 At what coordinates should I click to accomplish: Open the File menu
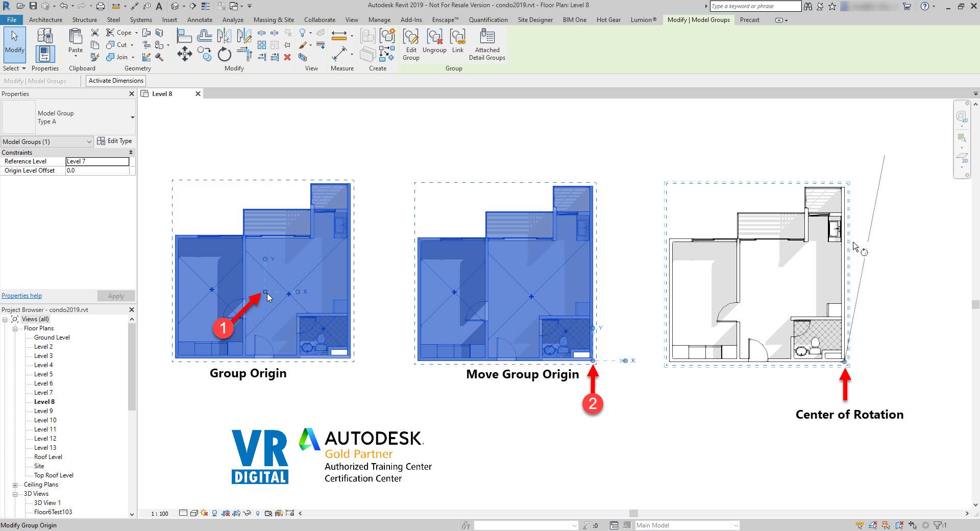11,19
